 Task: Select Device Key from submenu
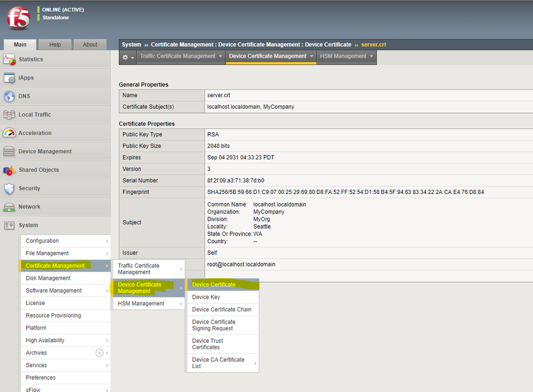(206, 297)
